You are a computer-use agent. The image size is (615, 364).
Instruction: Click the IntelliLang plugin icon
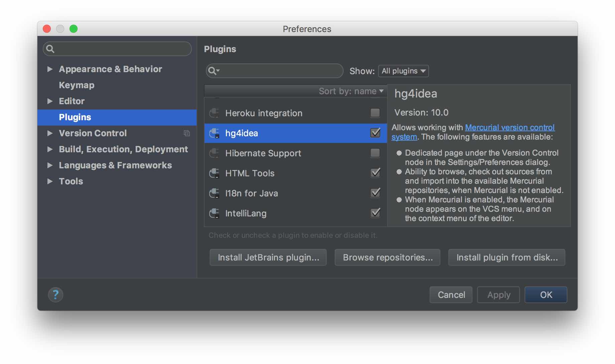click(x=214, y=213)
